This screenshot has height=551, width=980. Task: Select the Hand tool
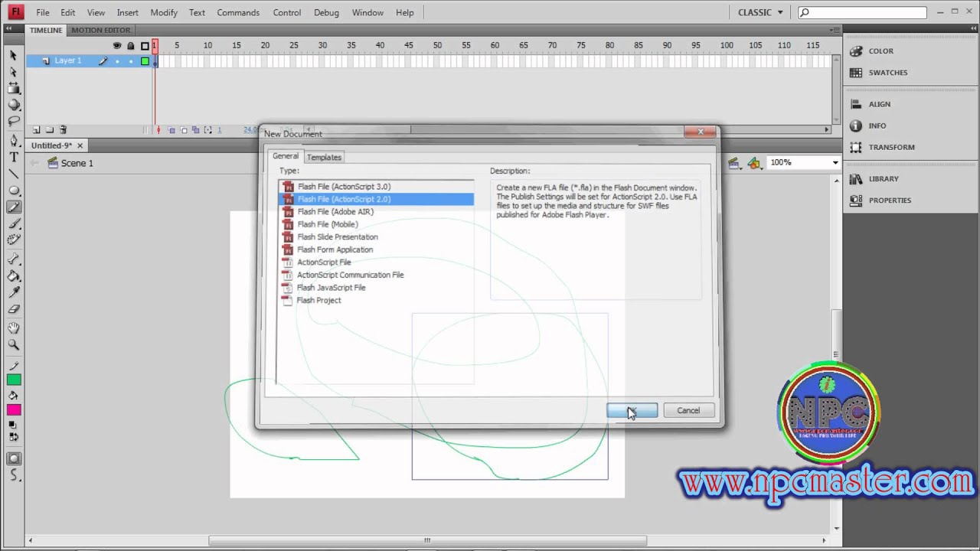pos(13,328)
